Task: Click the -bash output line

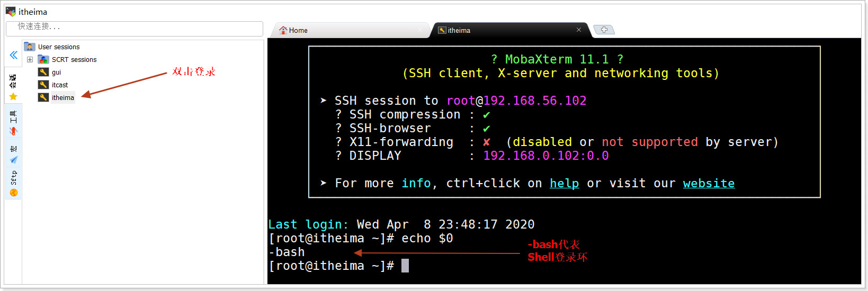Action: point(287,252)
